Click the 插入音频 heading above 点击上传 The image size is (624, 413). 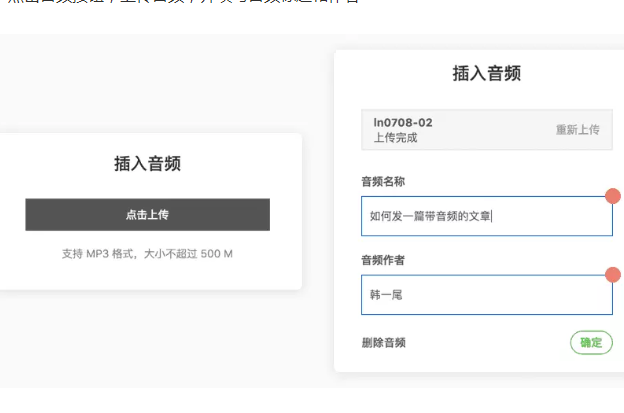pyautogui.click(x=147, y=164)
